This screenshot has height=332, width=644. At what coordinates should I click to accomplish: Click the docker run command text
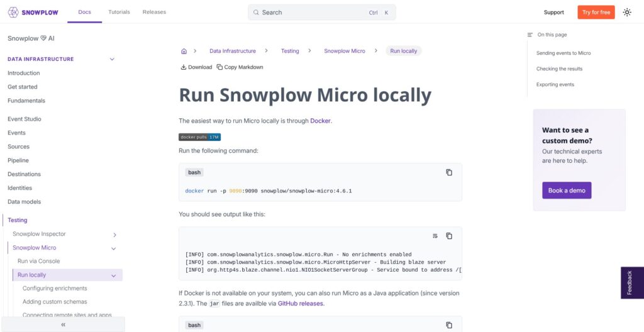[x=269, y=191]
